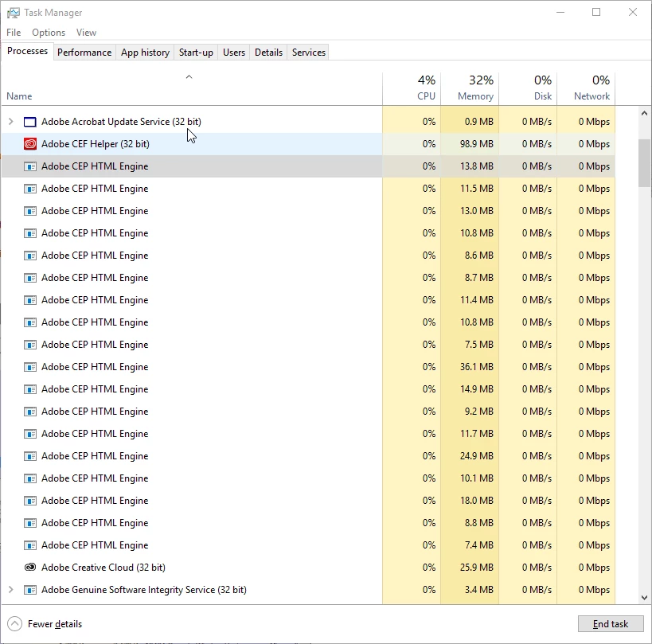Viewport: 652px width, 644px height.
Task: Sort processes by the Disk column
Action: pyautogui.click(x=528, y=88)
